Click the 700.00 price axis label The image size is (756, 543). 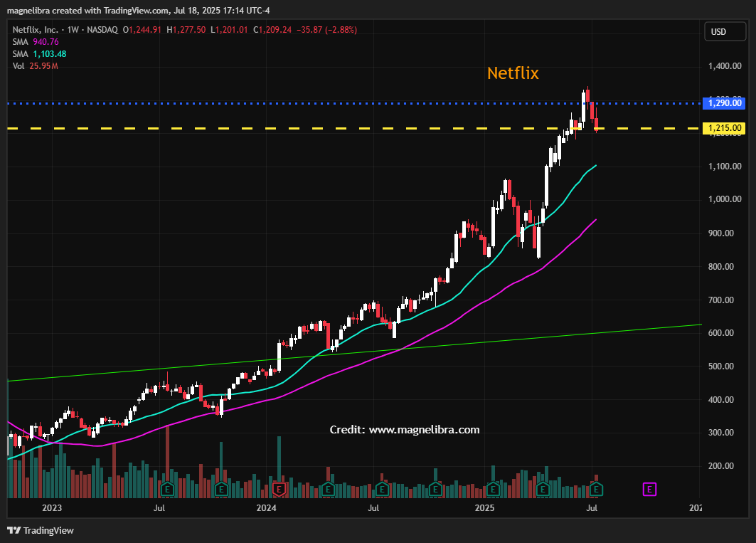click(x=721, y=300)
